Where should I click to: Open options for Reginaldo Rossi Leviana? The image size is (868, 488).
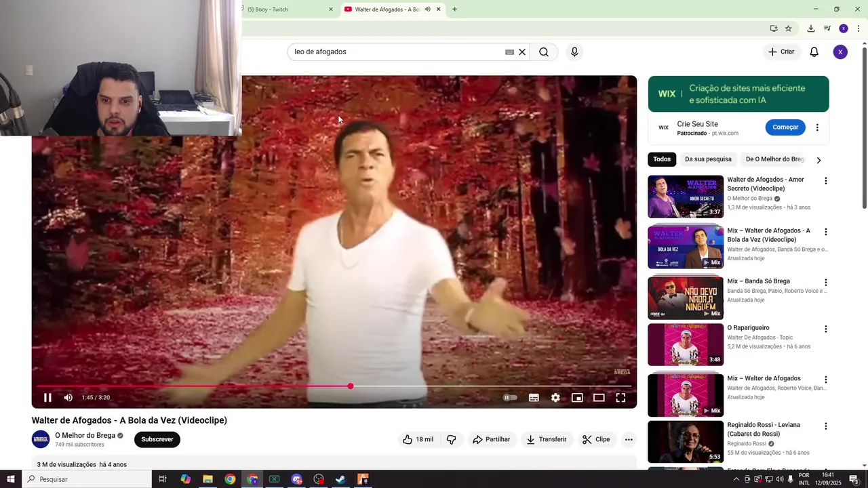[x=825, y=426]
